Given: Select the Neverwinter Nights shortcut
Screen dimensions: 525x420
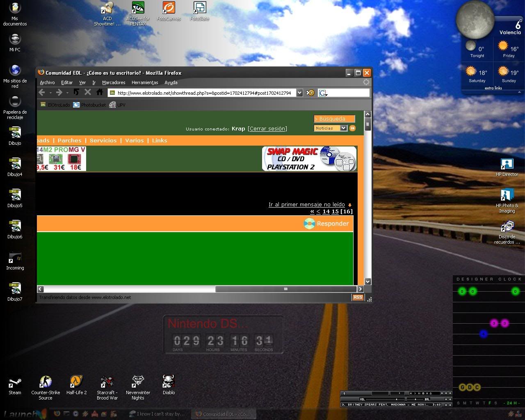Looking at the screenshot, I should click(138, 388).
